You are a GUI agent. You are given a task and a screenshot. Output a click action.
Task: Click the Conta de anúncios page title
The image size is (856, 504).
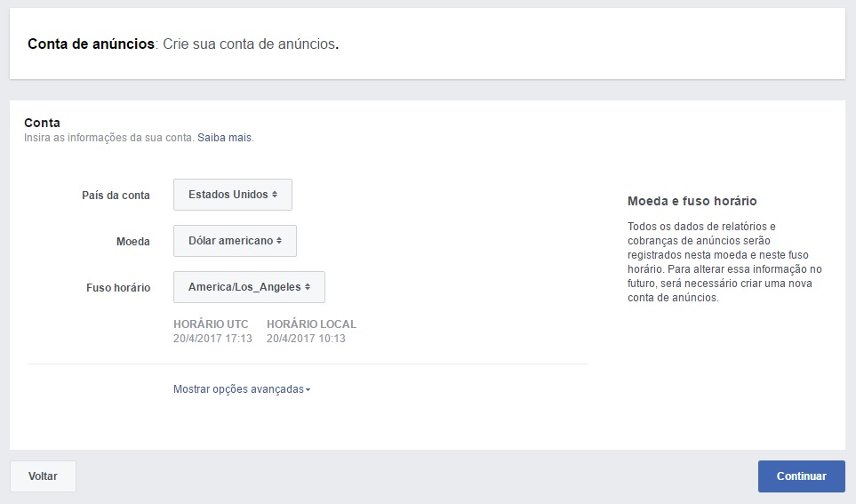click(91, 44)
